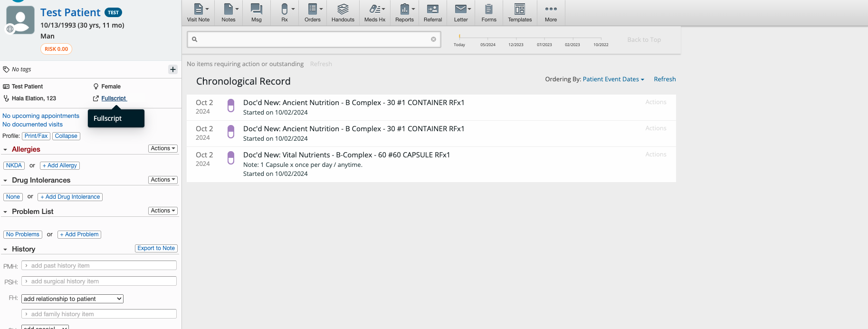Click the Meds Hx icon

click(374, 13)
